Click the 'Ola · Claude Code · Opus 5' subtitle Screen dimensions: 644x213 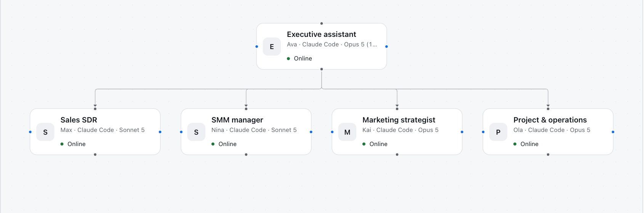pyautogui.click(x=552, y=130)
